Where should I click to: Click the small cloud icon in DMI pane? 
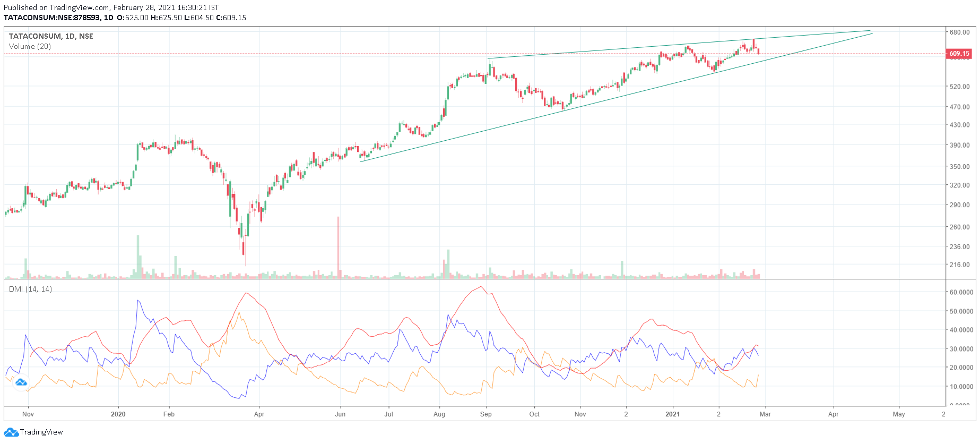[21, 382]
